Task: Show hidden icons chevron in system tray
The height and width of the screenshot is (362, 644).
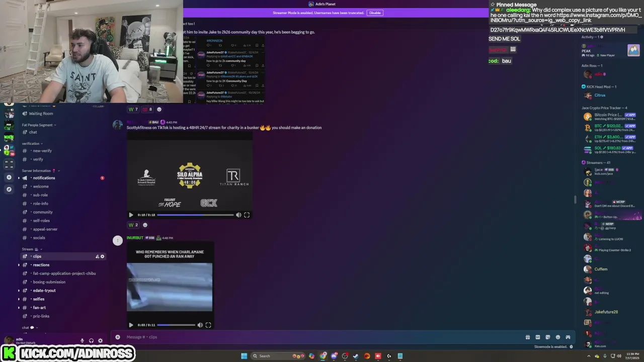Action: pyautogui.click(x=590, y=356)
